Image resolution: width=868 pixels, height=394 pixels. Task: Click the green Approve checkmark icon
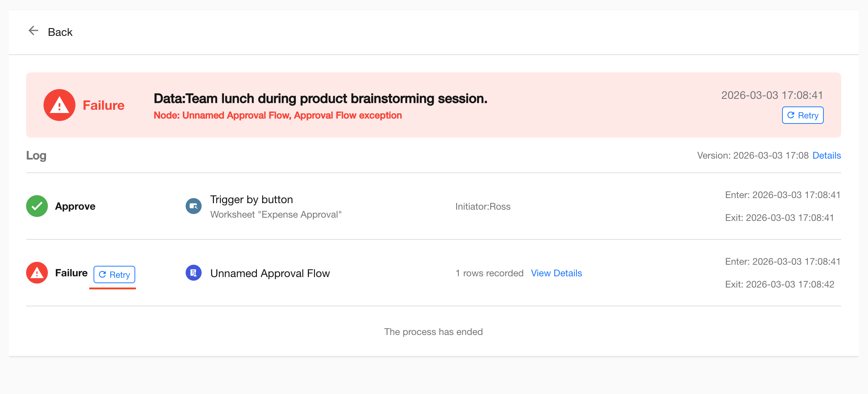tap(37, 206)
